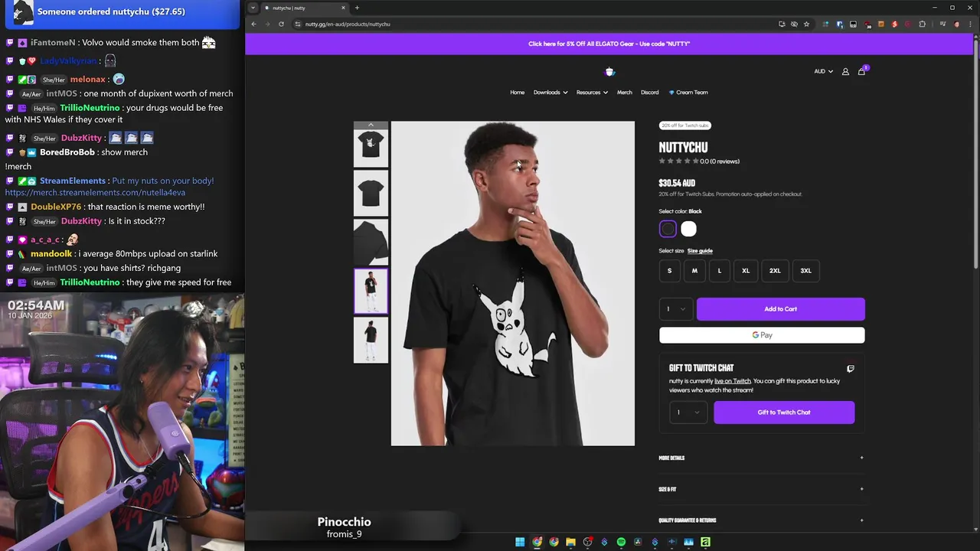Click the orange square extension icon

coord(880,24)
